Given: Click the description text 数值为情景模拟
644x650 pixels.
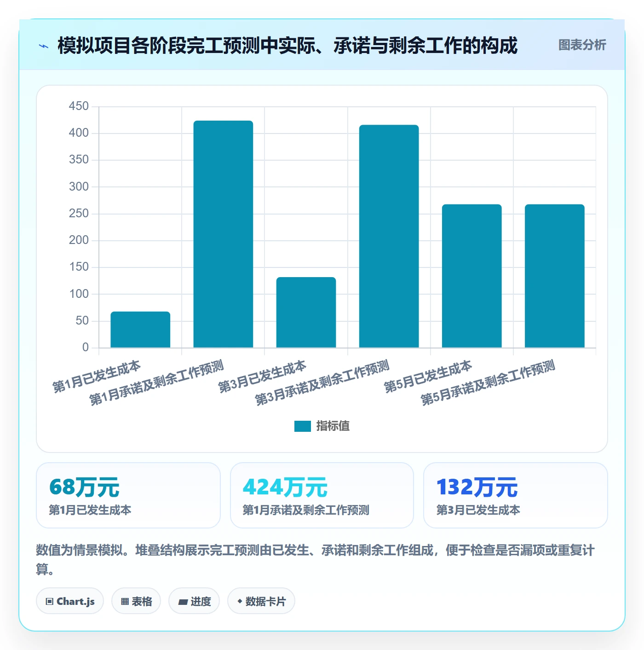Looking at the screenshot, I should [80, 550].
